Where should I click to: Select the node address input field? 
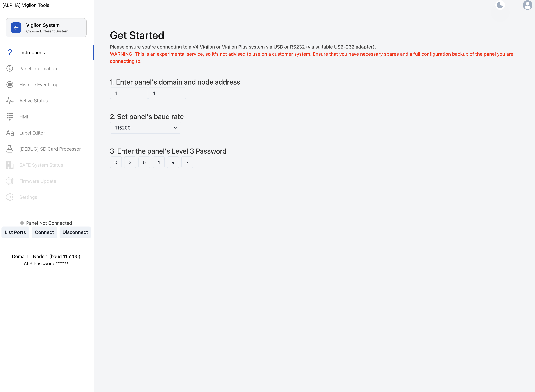coord(167,93)
